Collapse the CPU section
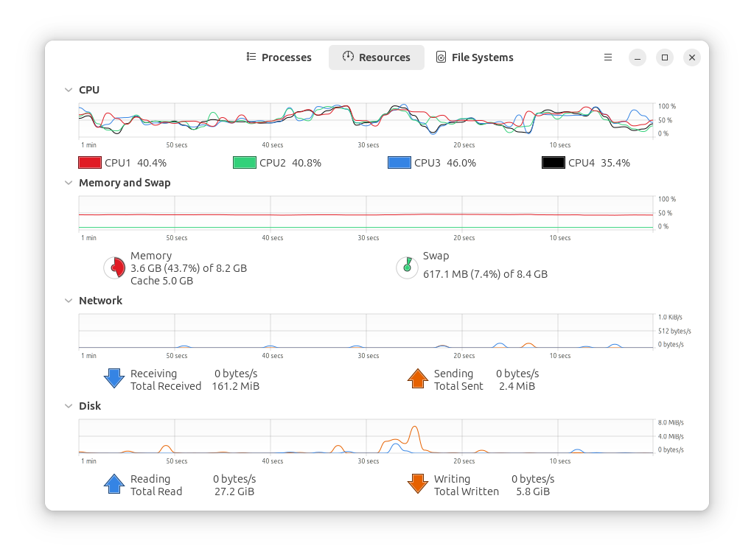 pos(69,90)
